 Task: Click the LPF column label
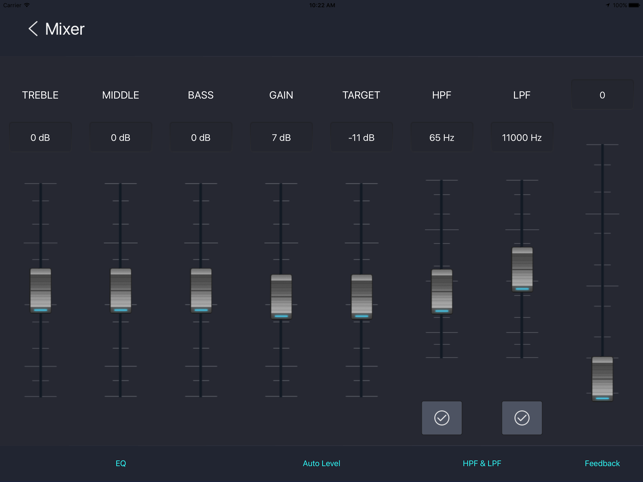click(x=522, y=95)
